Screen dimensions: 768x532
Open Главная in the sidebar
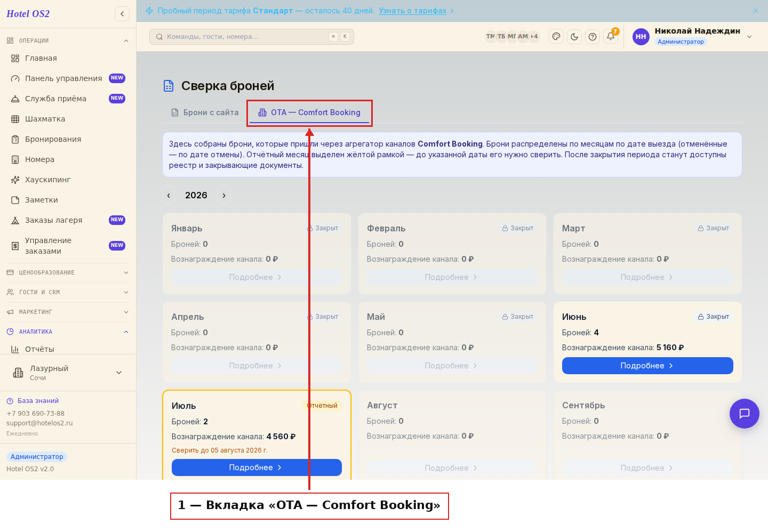(68, 58)
